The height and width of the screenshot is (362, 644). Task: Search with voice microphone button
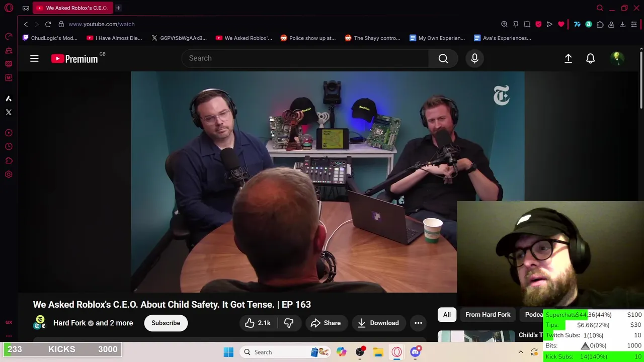[x=474, y=58]
